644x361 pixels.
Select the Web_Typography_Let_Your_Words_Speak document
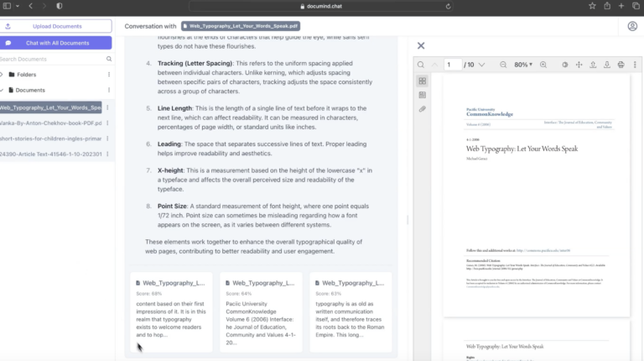tap(50, 107)
